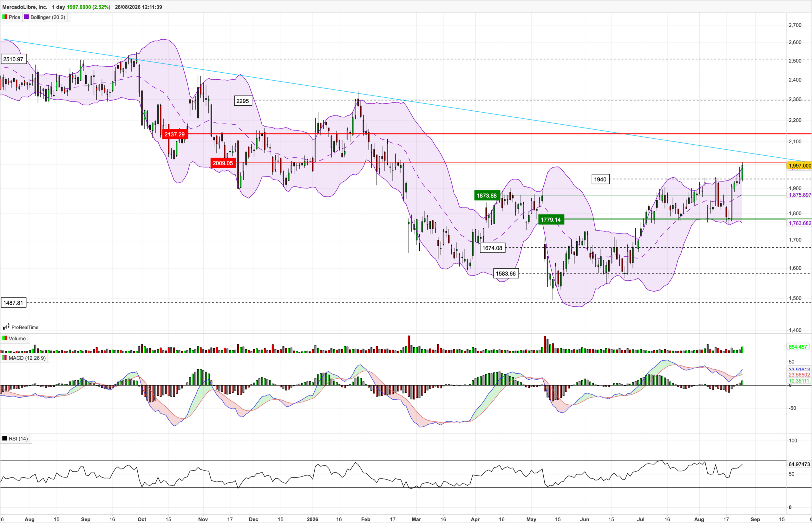This screenshot has height=523, width=812.
Task: Click the Apr date on time axis
Action: pos(475,519)
